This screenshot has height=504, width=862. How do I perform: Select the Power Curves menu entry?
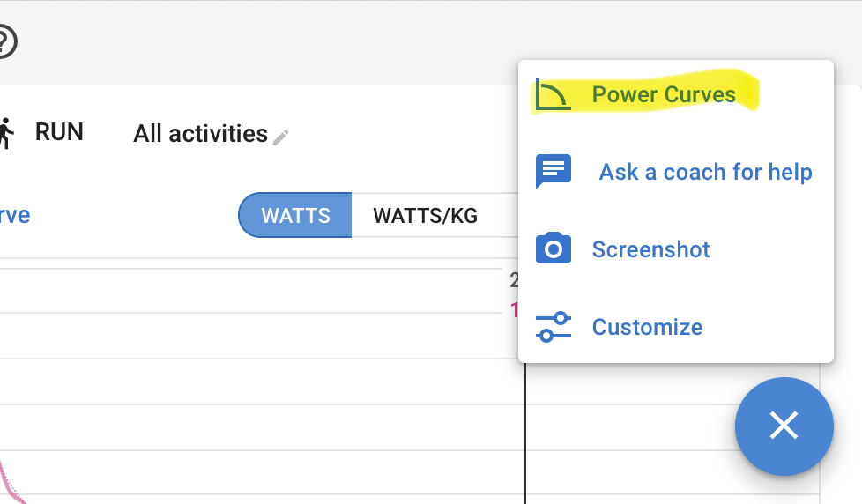click(x=664, y=94)
